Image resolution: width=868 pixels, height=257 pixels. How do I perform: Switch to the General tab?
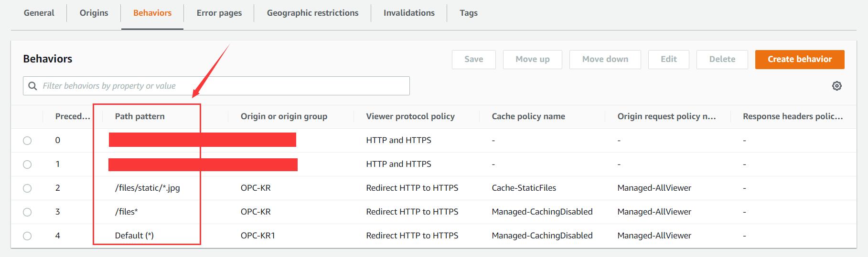(39, 13)
